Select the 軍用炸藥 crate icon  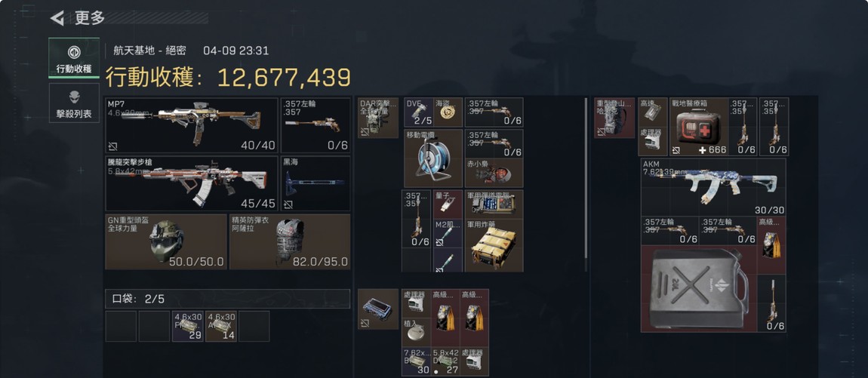[x=494, y=245]
